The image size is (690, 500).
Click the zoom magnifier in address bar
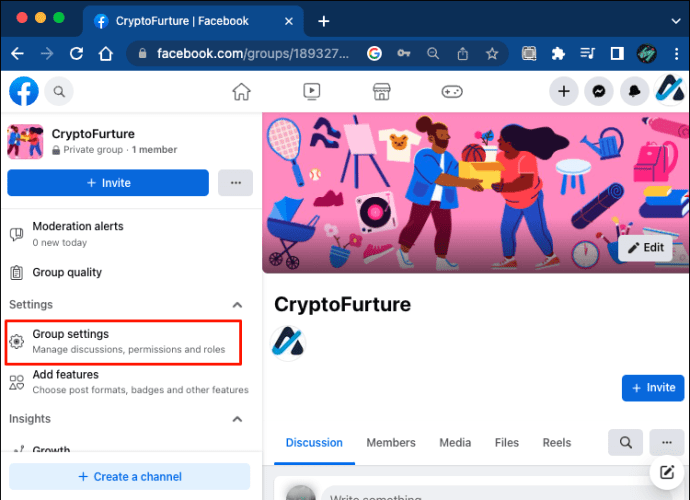(433, 54)
